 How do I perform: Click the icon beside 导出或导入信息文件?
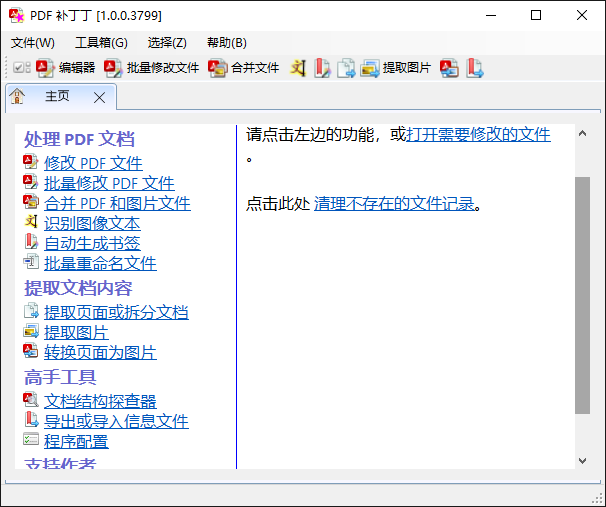31,420
